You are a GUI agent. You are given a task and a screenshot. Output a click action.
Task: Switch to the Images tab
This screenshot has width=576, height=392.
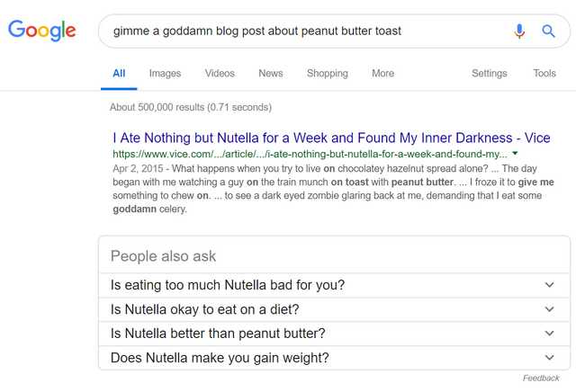click(x=165, y=74)
